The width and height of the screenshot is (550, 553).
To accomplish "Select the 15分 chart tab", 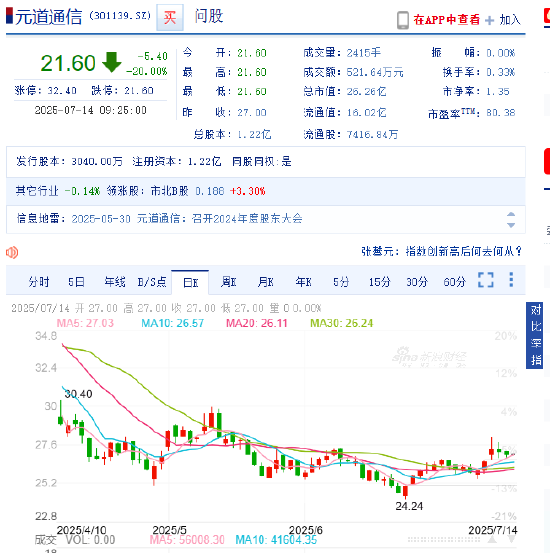I will pos(380,282).
